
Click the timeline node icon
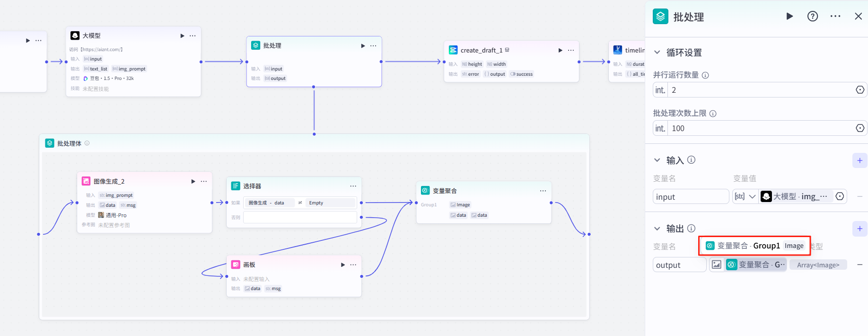pyautogui.click(x=618, y=50)
